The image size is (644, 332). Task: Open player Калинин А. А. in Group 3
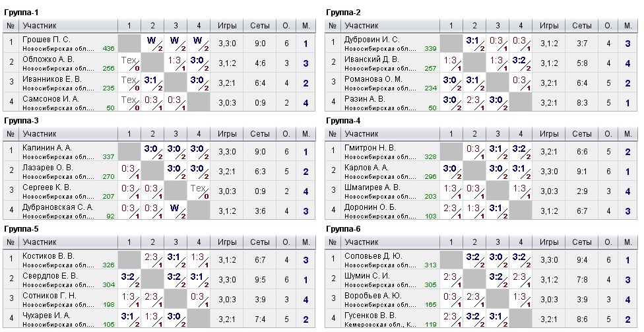[x=47, y=148]
